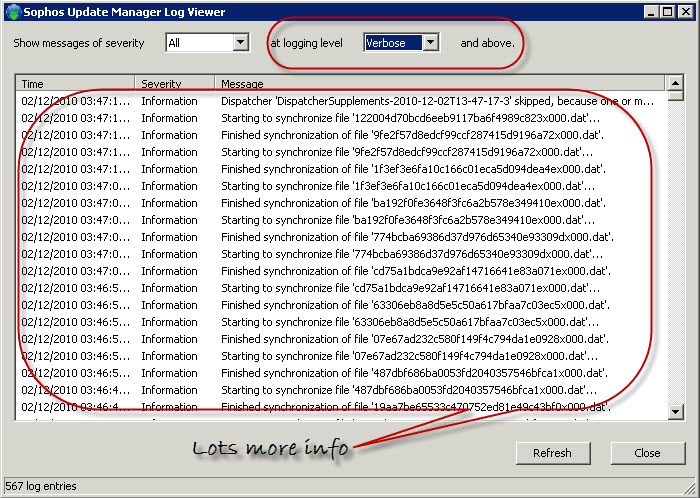Sort log by Severity column header
Screen dimensions: 700x498
pos(175,83)
